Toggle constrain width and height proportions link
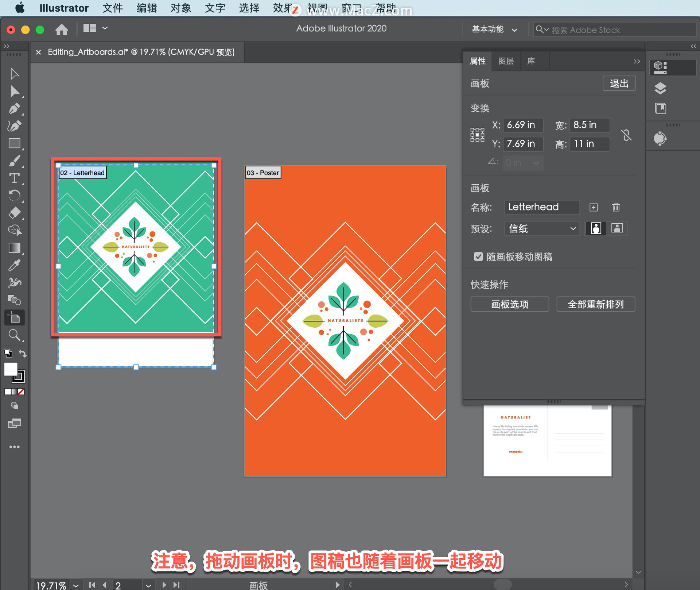700x590 pixels. tap(626, 135)
